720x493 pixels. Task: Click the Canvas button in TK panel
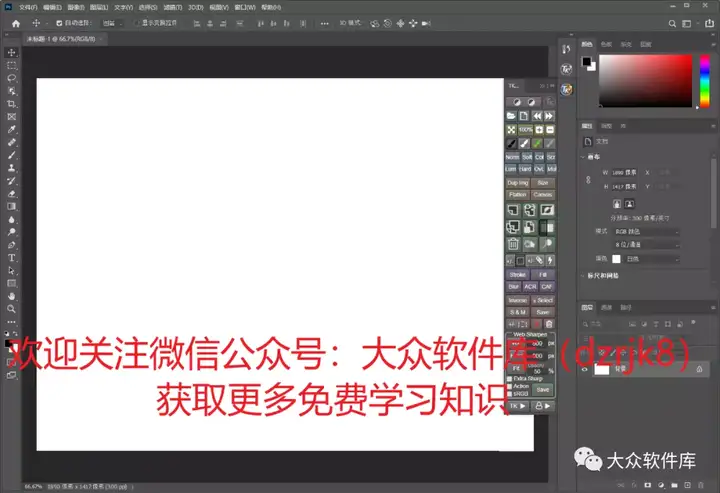pos(543,195)
